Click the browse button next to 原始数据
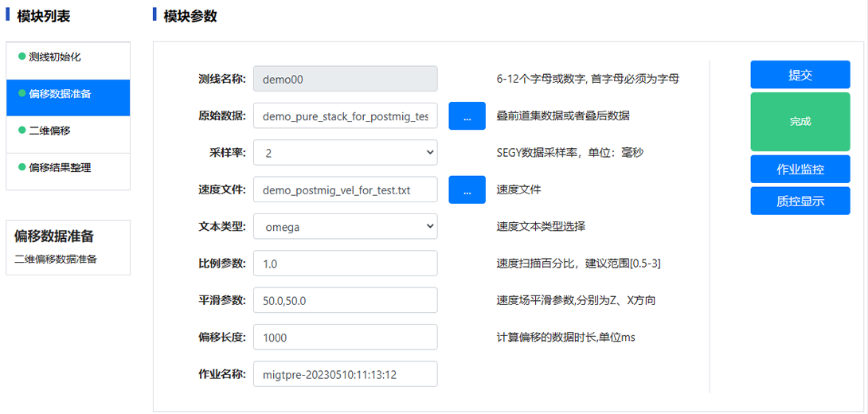Viewport: 868px width, 414px height. [x=467, y=116]
